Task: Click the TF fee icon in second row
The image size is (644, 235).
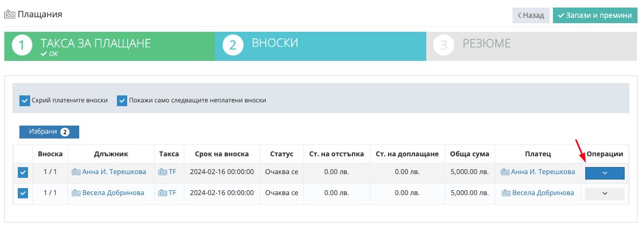Action: (163, 192)
